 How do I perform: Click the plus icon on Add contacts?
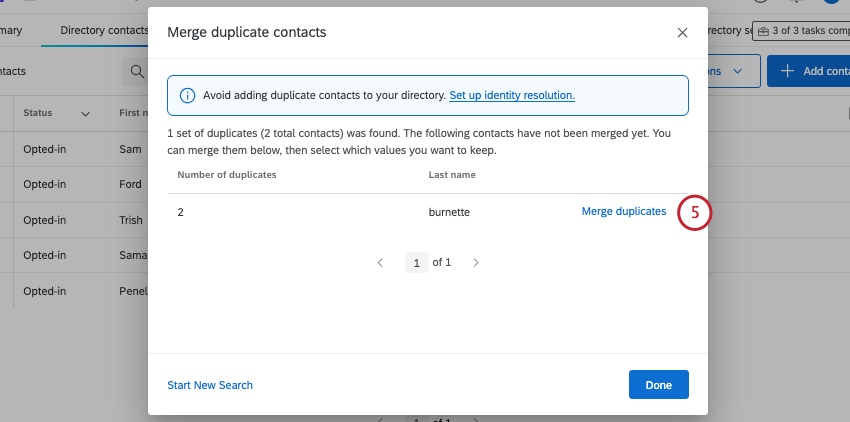click(x=788, y=71)
